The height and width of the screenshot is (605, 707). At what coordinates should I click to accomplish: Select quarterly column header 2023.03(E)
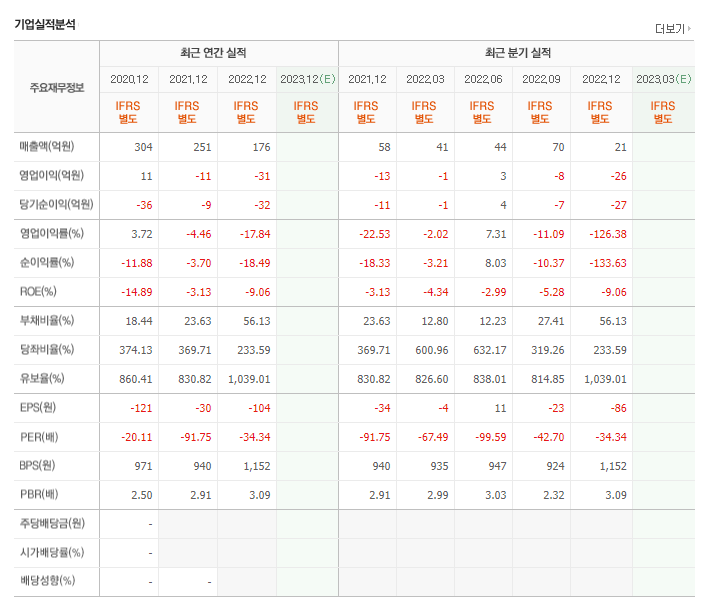[664, 79]
